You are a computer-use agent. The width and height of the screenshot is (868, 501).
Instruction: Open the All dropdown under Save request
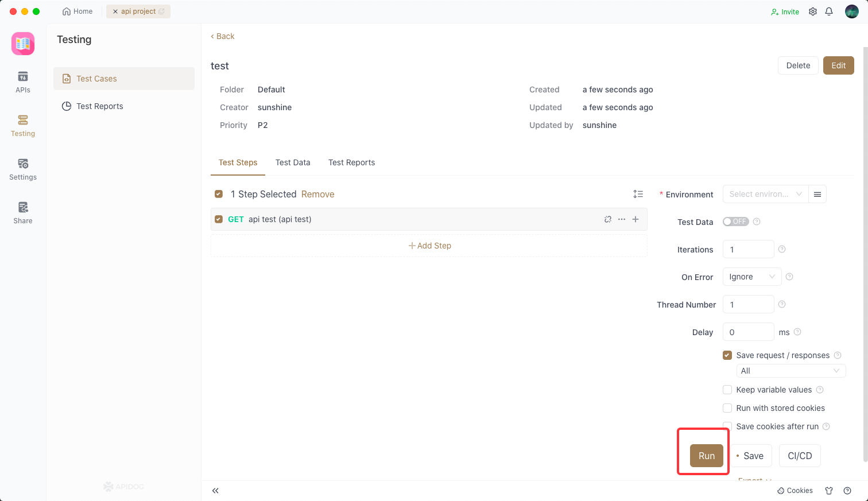[791, 371]
